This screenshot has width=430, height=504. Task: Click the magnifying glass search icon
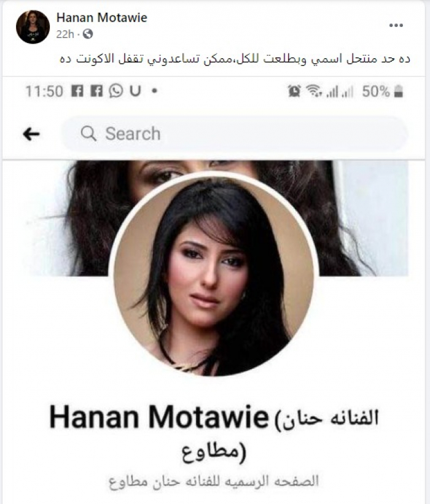pos(88,133)
